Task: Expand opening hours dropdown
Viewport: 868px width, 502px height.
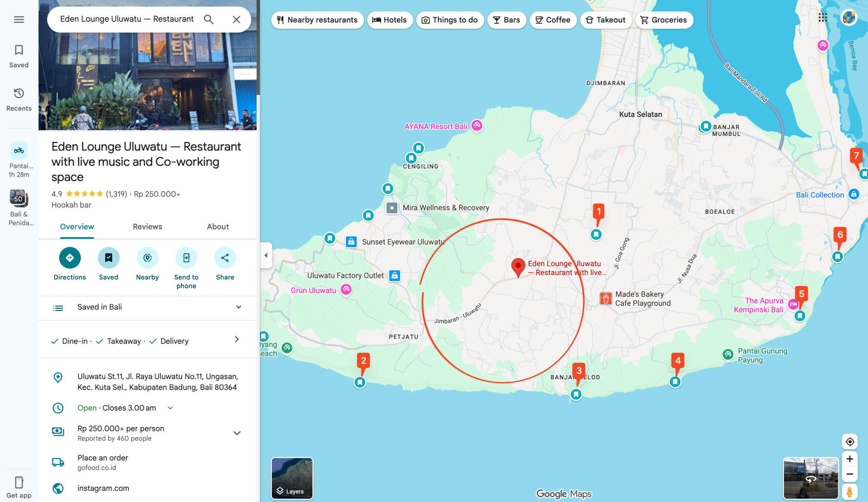Action: tap(170, 408)
